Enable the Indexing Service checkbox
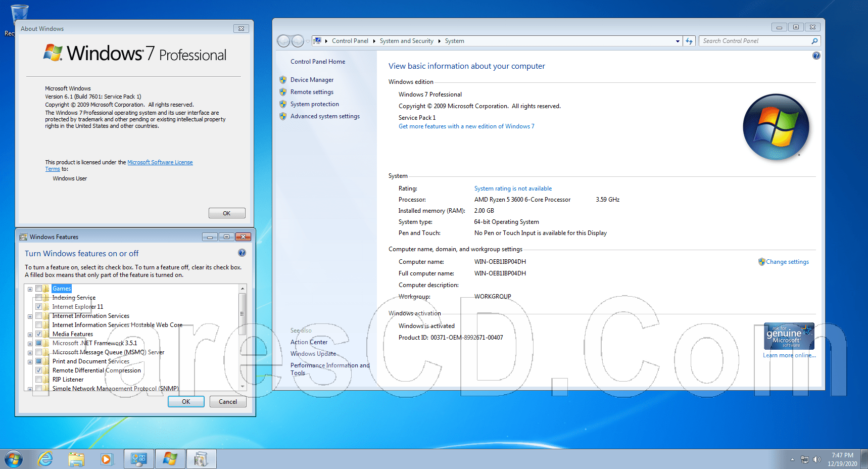 point(38,298)
